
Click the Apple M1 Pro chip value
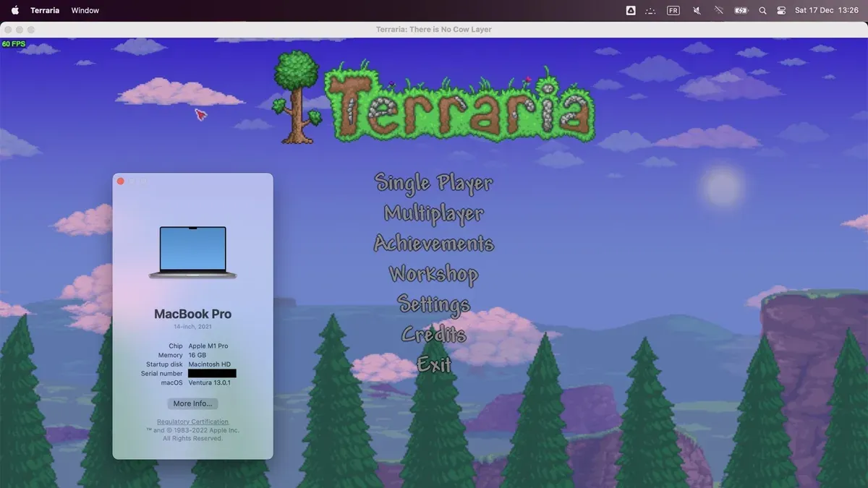[208, 346]
